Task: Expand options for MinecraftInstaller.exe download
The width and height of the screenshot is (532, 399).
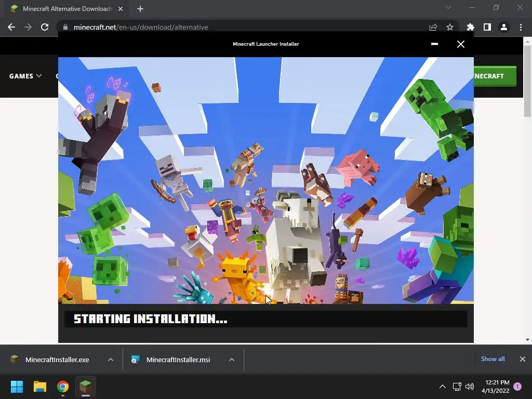Action: pyautogui.click(x=111, y=360)
